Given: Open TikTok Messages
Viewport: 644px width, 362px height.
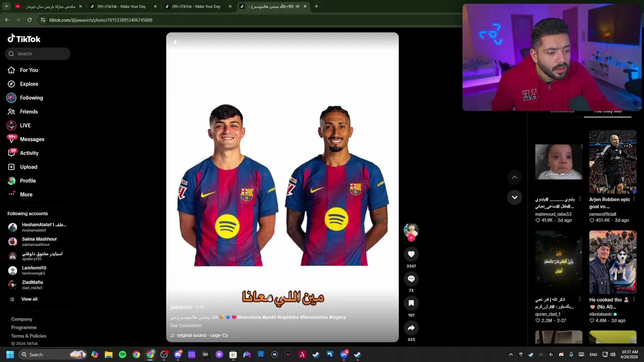Looking at the screenshot, I should tap(26, 139).
